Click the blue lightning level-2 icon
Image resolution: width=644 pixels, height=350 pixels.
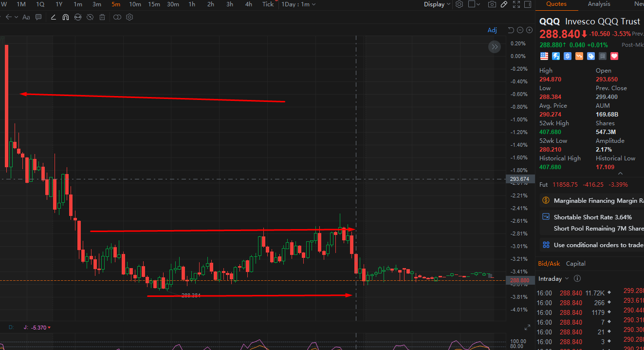(555, 56)
